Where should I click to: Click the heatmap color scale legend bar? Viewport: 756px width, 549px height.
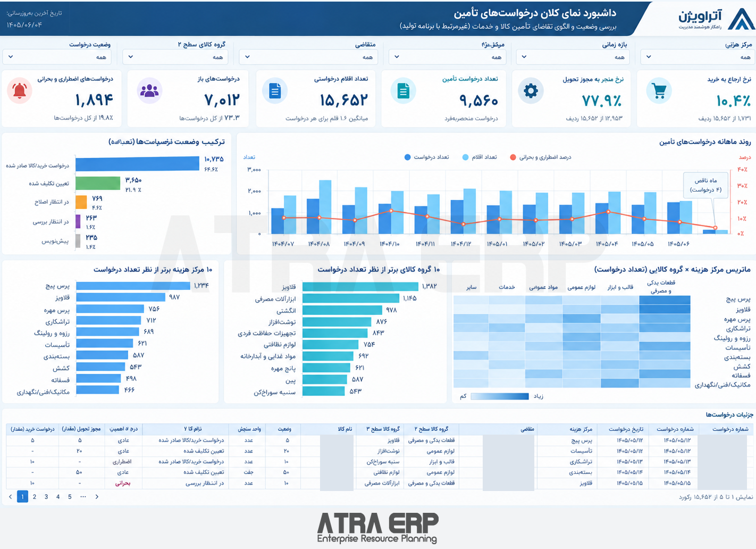(x=500, y=396)
